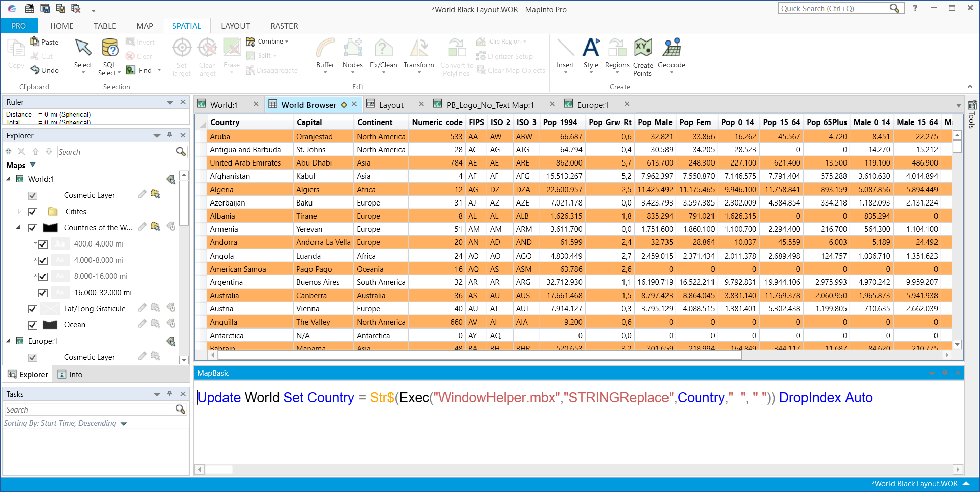The height and width of the screenshot is (492, 980).
Task: Click the Paste button
Action: click(44, 42)
